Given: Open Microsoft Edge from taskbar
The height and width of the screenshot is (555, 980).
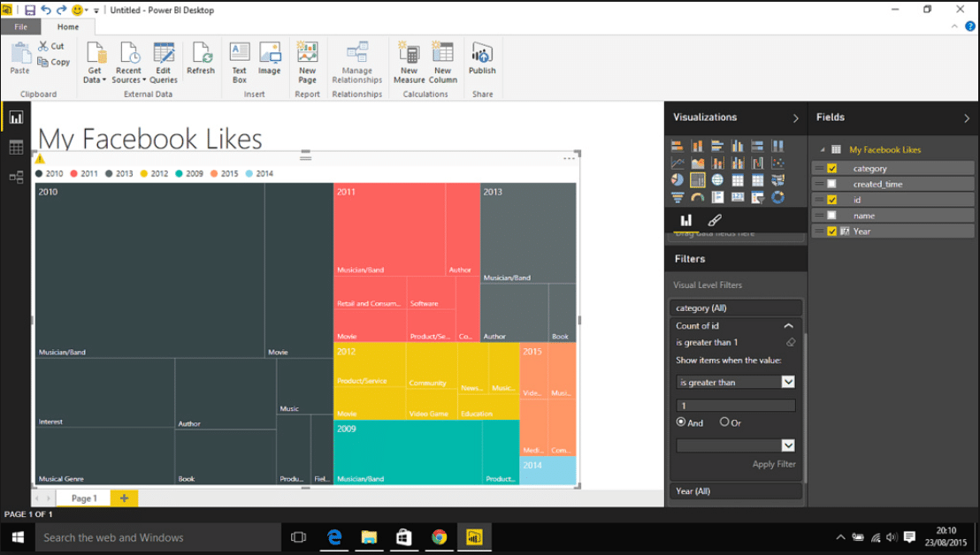Looking at the screenshot, I should pyautogui.click(x=334, y=537).
